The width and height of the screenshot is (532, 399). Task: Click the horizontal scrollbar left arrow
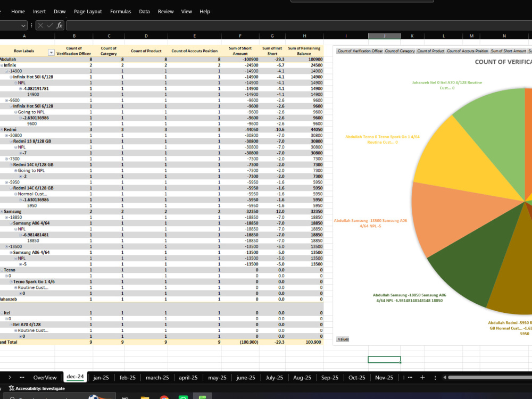tap(445, 377)
